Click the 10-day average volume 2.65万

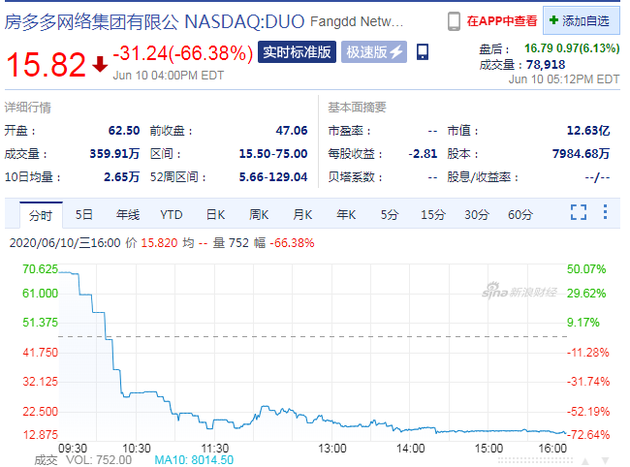click(x=122, y=177)
